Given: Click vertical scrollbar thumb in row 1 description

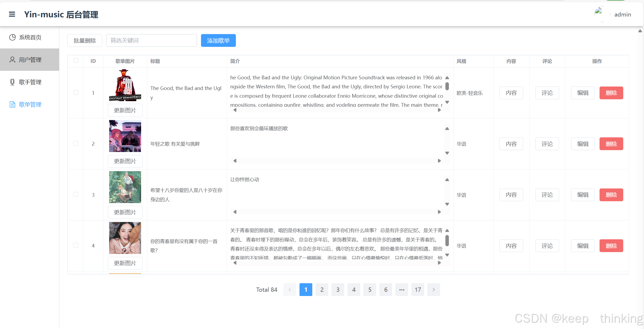Looking at the screenshot, I should tap(447, 86).
